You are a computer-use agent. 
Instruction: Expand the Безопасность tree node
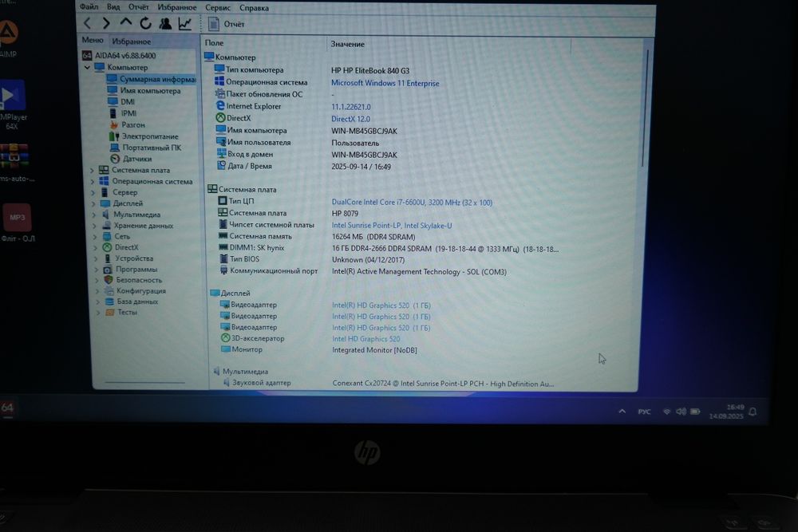pyautogui.click(x=97, y=280)
